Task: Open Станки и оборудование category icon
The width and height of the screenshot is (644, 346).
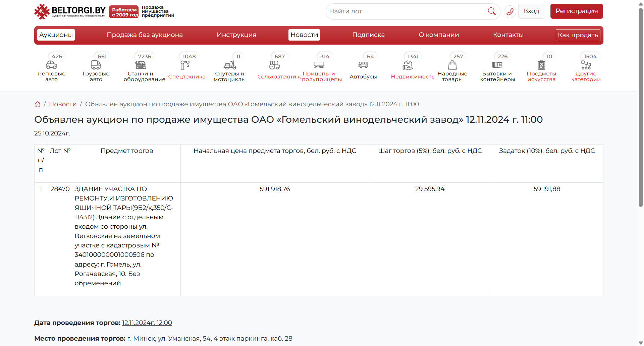Action: [x=141, y=65]
